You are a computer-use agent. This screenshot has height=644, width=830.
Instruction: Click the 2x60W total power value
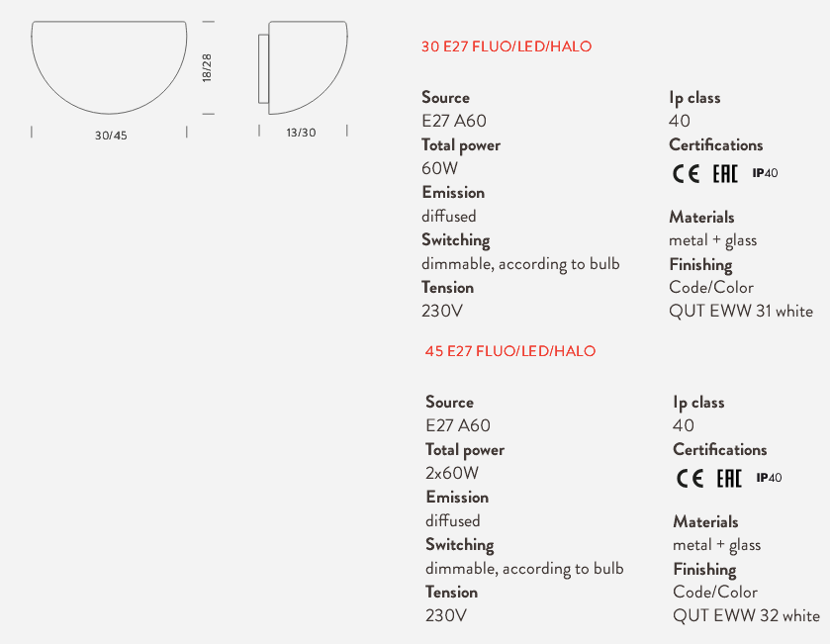coord(452,473)
